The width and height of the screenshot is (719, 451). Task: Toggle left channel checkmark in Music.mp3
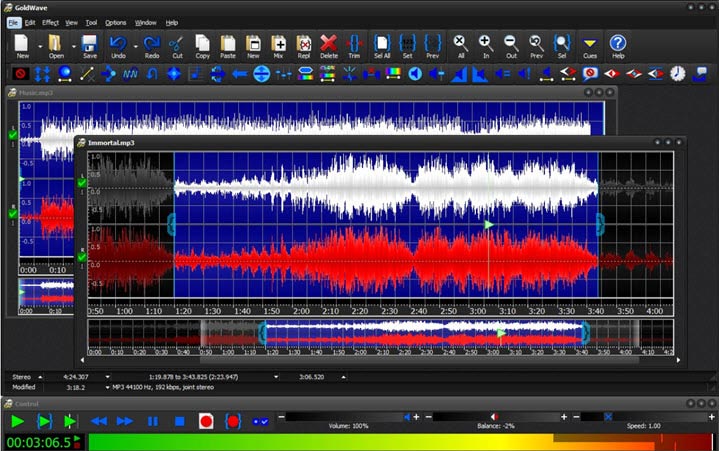pos(13,134)
